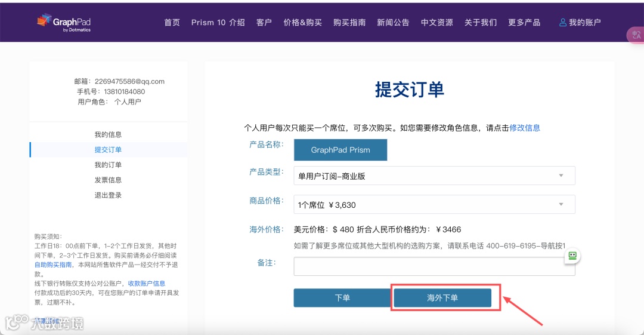
Task: Click the email address 2269475586@qq.com
Action: (129, 81)
